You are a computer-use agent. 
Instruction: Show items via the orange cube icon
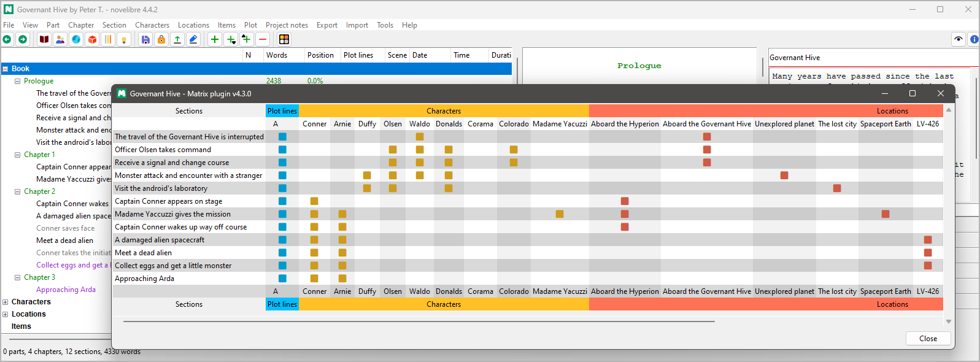tap(92, 39)
